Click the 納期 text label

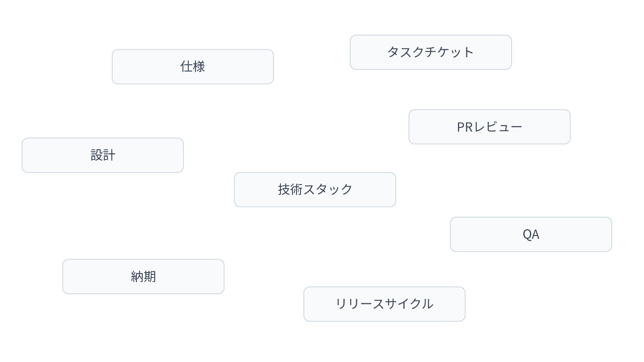click(x=144, y=277)
